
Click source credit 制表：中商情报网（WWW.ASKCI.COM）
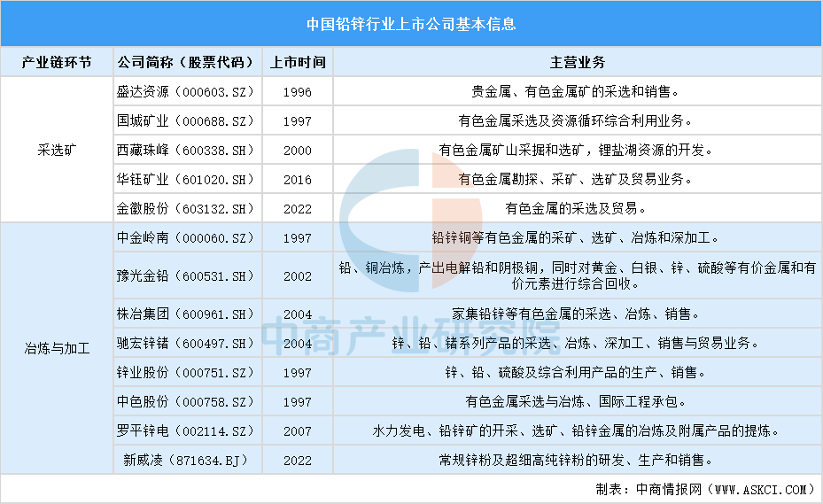(706, 489)
